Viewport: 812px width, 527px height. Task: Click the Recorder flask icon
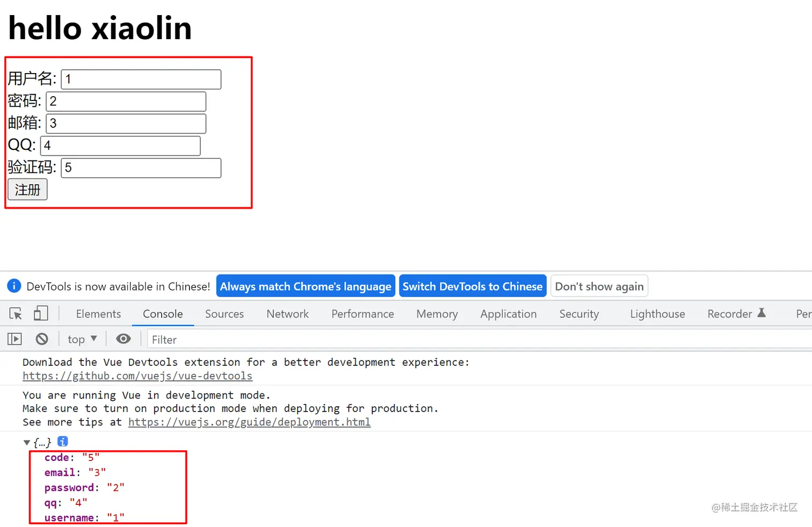(762, 313)
